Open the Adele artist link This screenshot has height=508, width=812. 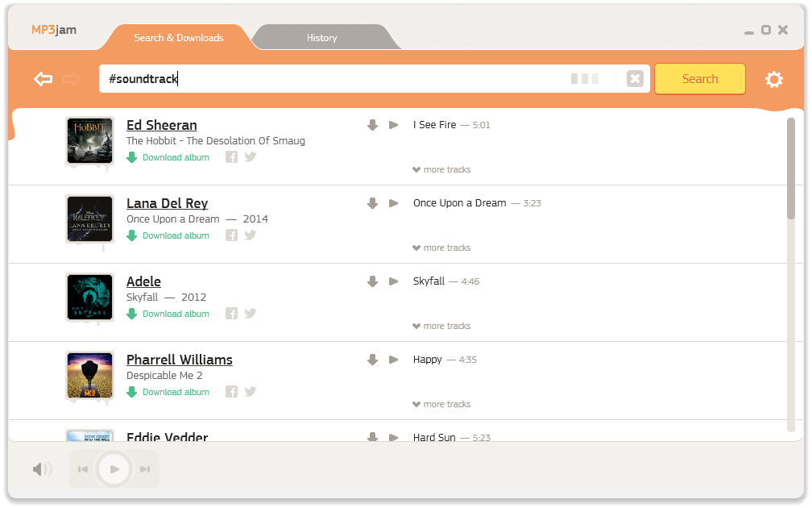143,282
